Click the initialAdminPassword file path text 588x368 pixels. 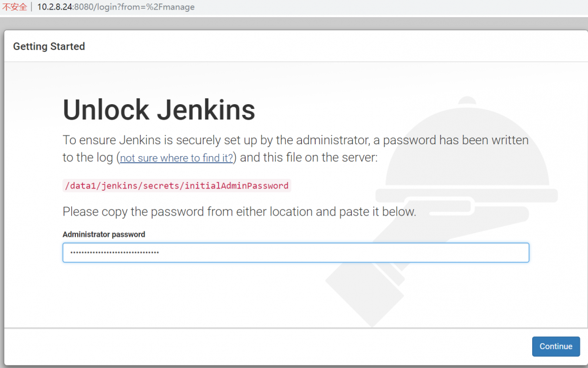coord(176,185)
